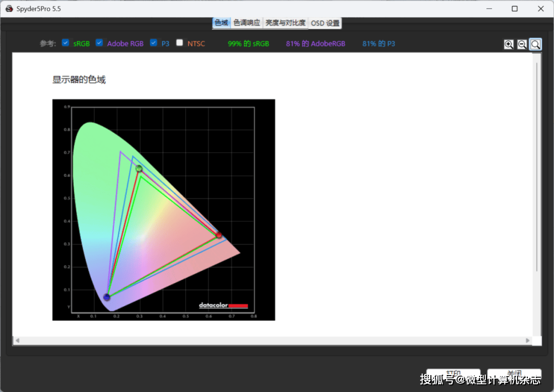The height and width of the screenshot is (392, 554).
Task: Uncheck the Adobe RGB reference checkbox
Action: pos(100,43)
